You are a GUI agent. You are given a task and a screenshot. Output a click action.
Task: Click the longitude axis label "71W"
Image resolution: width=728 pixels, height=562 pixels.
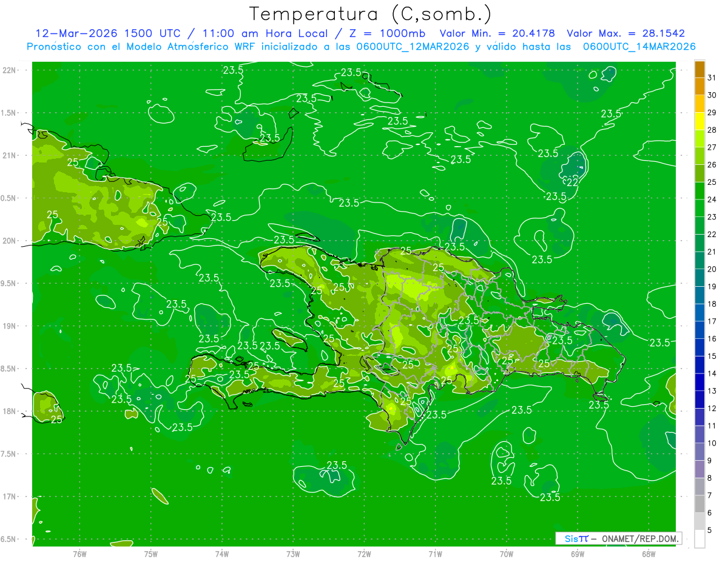(435, 554)
